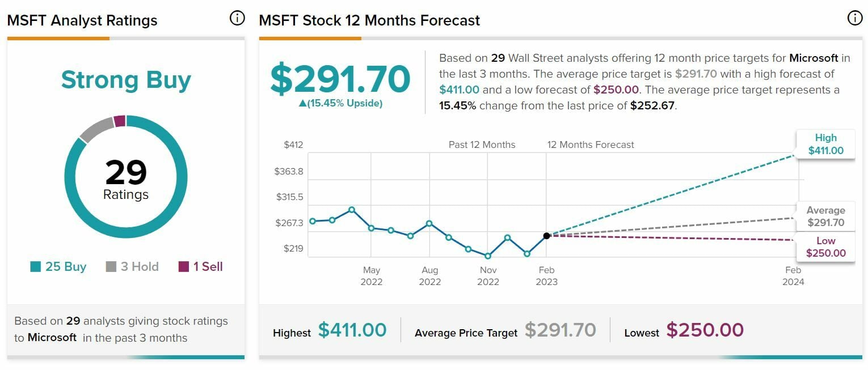Click the gray Hold legend square
Image resolution: width=868 pixels, height=370 pixels.
[111, 267]
